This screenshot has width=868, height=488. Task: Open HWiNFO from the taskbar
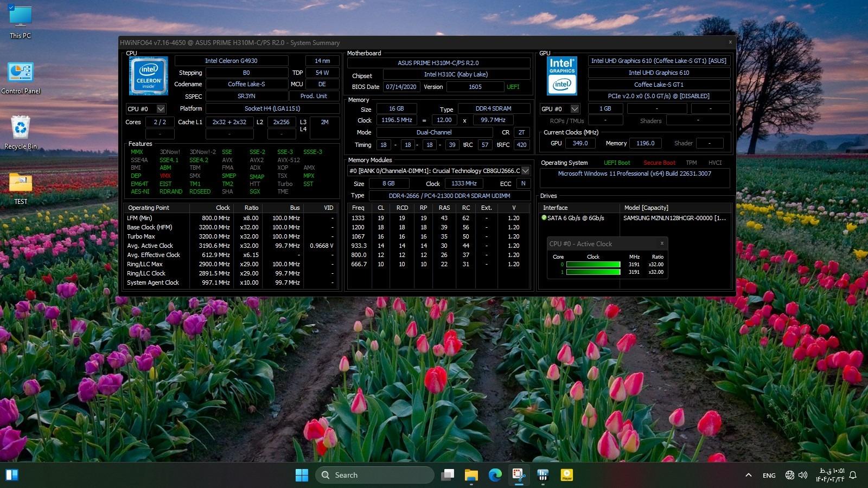point(518,475)
